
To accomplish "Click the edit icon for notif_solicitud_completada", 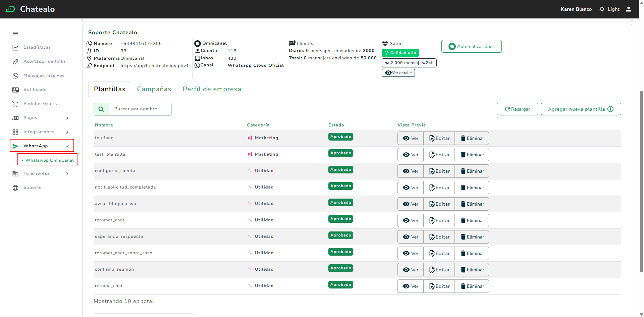I will pyautogui.click(x=432, y=188).
